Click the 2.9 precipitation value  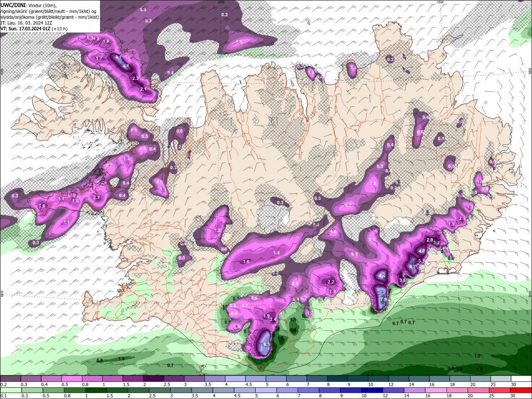point(430,240)
